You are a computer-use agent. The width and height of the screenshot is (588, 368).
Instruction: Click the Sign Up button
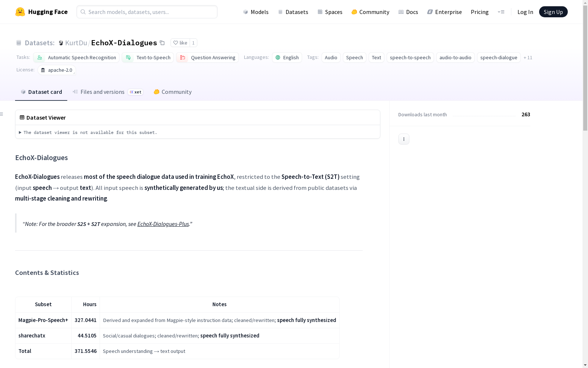tap(553, 12)
